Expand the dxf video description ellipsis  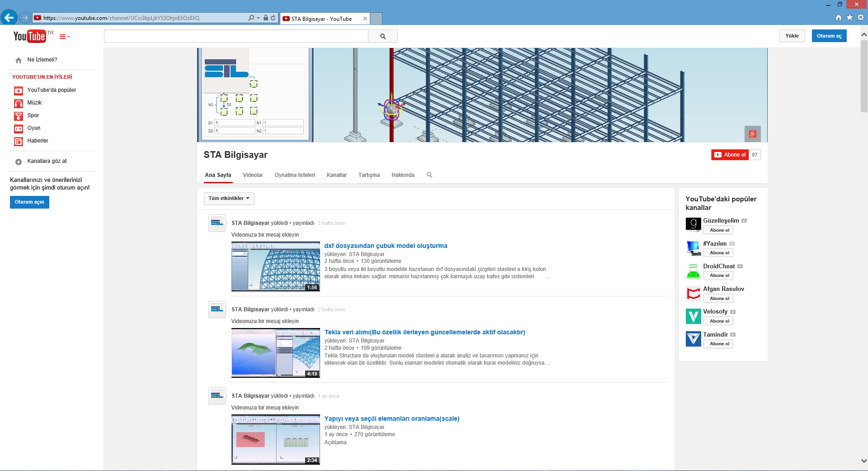coord(547,277)
